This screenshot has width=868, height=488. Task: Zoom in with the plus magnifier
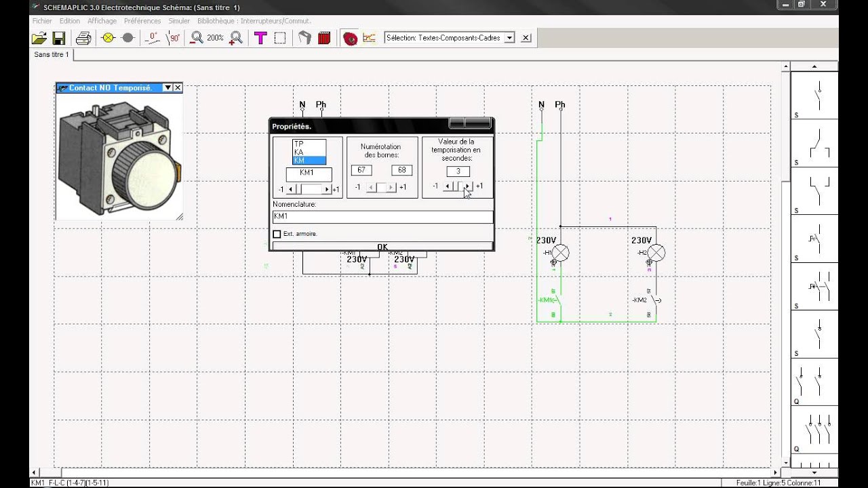235,38
